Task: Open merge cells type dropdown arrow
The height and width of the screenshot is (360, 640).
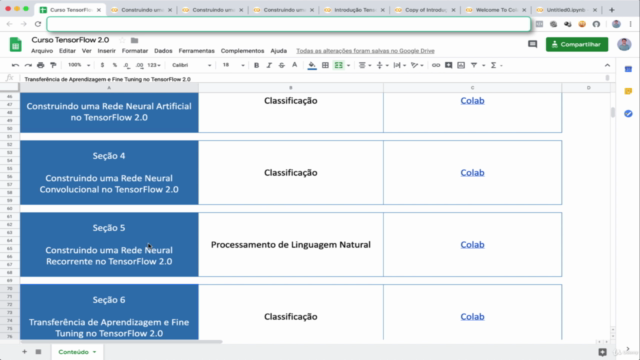Action: coord(349,65)
